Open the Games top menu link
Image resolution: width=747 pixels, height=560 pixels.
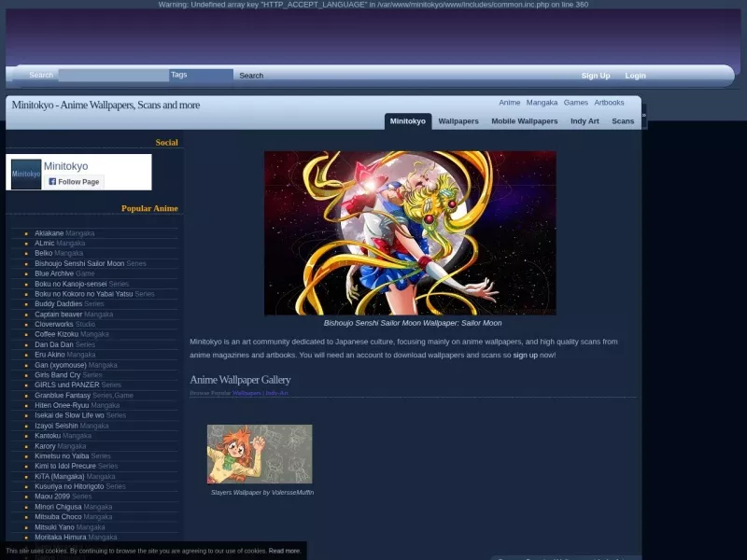(x=575, y=103)
